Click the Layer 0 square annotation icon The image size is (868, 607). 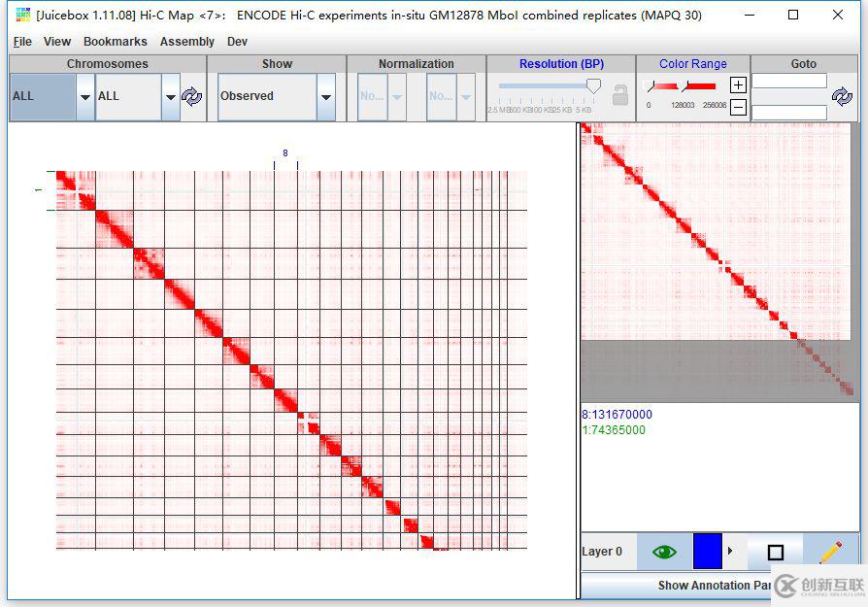(776, 553)
